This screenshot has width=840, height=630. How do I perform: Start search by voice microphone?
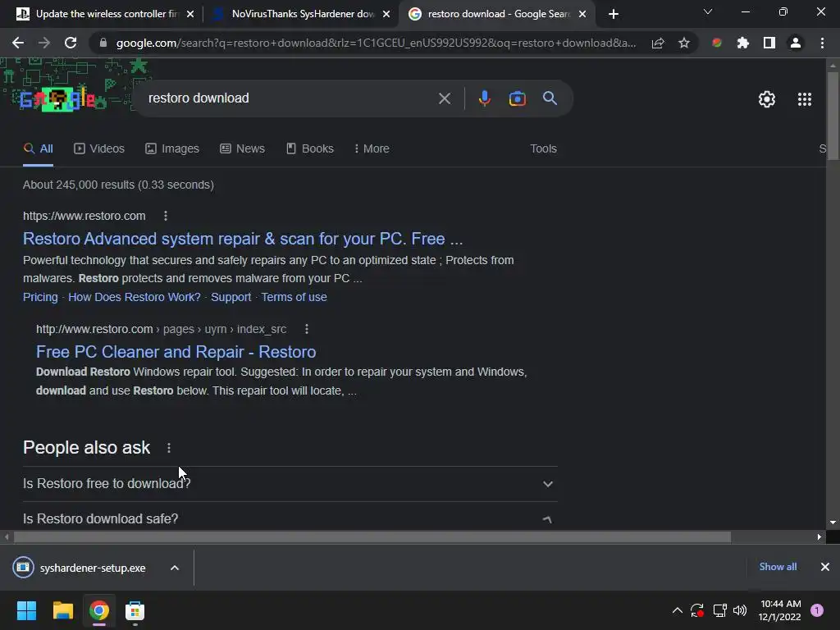point(484,98)
